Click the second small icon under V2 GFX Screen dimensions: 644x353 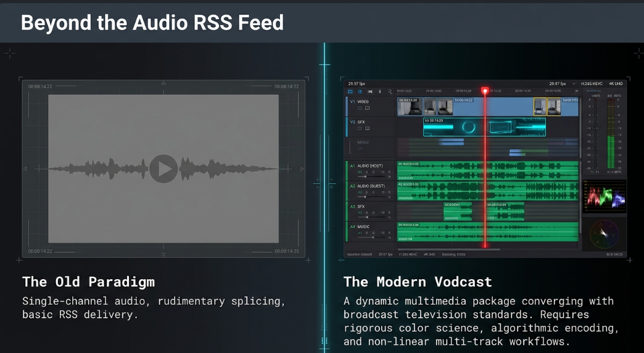coord(367,128)
